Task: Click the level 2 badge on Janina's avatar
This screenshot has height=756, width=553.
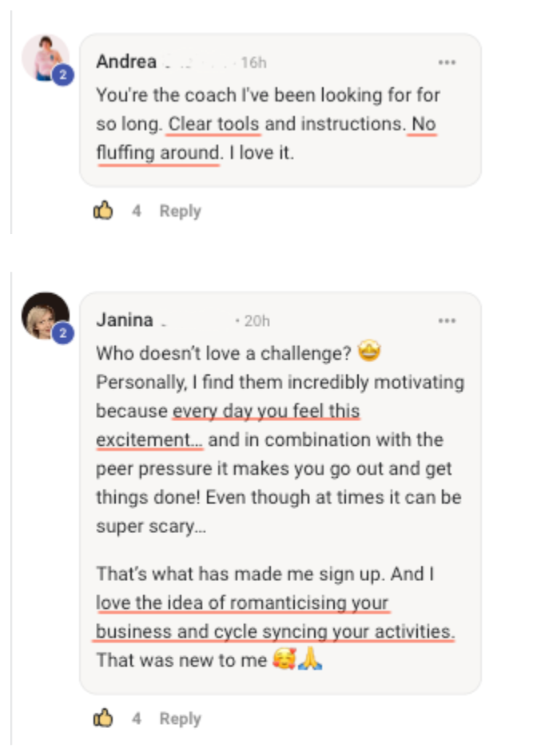Action: 63,333
